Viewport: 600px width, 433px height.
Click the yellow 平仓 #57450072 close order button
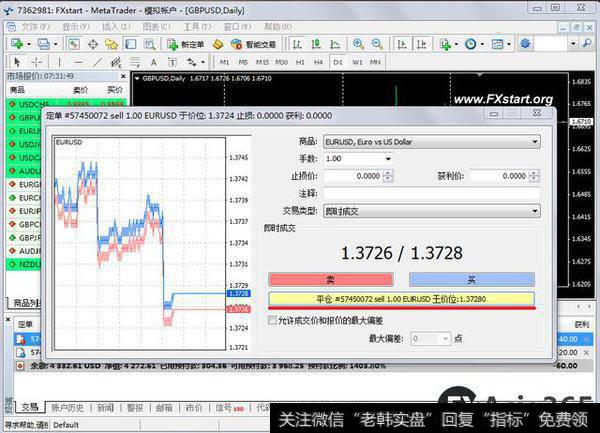point(401,299)
